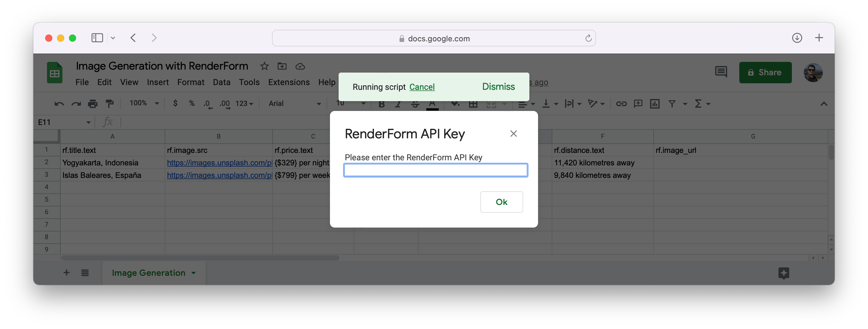
Task: Open the comment history icon
Action: point(721,72)
